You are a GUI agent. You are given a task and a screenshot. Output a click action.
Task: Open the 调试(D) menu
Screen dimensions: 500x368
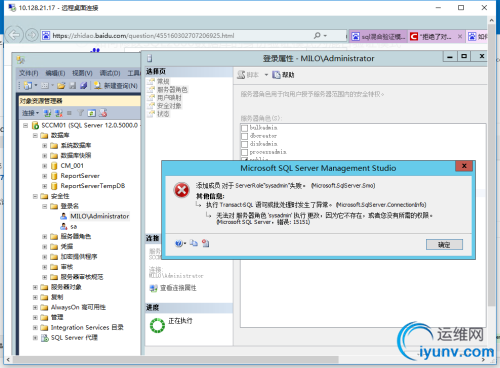(x=110, y=73)
